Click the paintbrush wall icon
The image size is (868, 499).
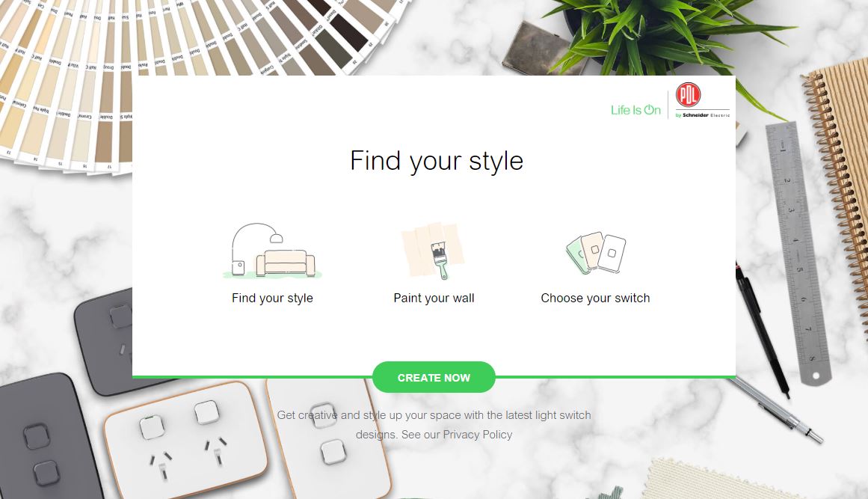click(x=434, y=251)
